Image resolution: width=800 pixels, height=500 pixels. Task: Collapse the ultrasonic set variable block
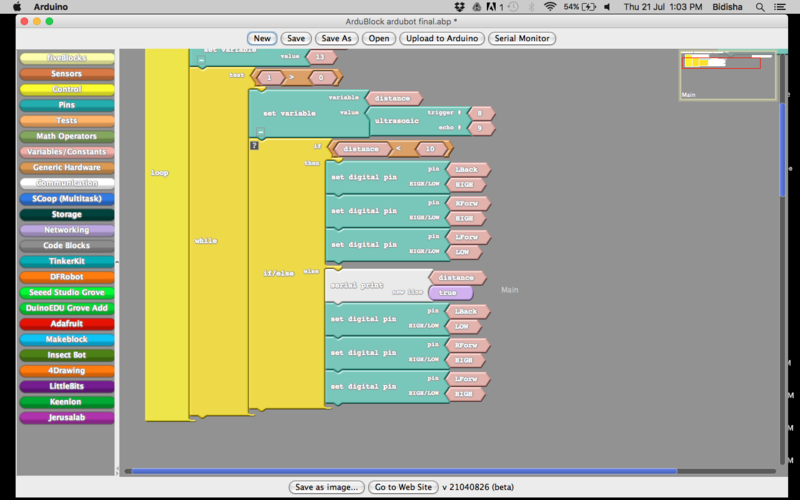click(260, 131)
